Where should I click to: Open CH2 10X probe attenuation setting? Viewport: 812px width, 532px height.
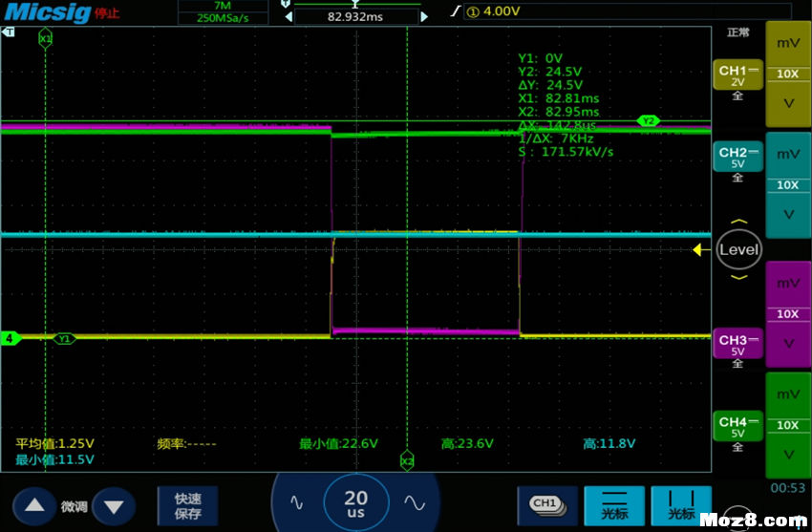(788, 184)
